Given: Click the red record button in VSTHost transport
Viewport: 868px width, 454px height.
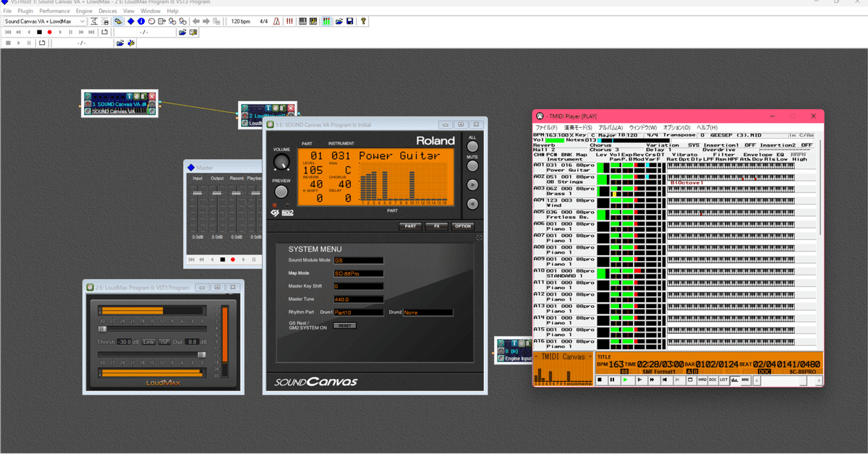Looking at the screenshot, I should click(x=49, y=32).
